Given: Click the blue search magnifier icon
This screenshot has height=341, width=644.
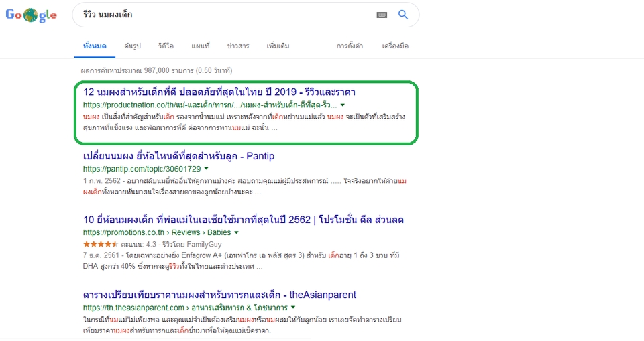Looking at the screenshot, I should tap(403, 15).
